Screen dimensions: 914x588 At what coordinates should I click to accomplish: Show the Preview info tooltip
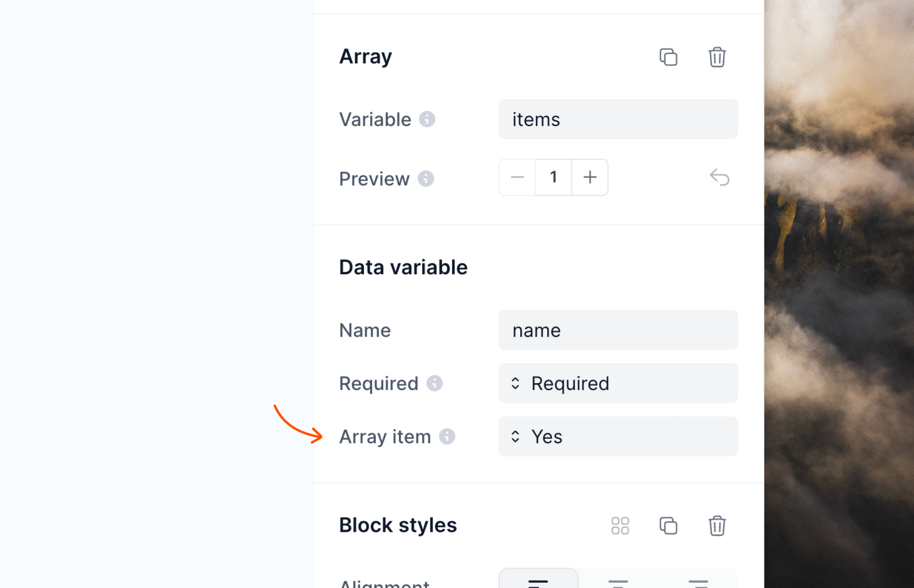coord(426,179)
